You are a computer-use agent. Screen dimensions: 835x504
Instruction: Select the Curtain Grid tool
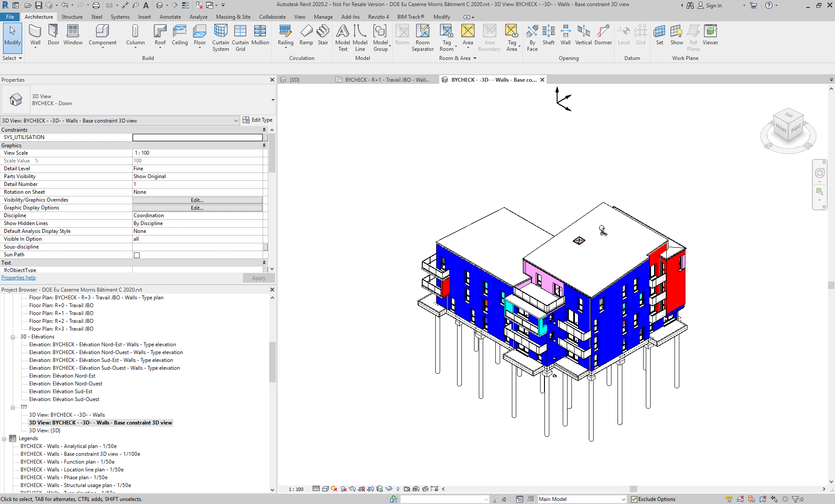[x=240, y=37]
